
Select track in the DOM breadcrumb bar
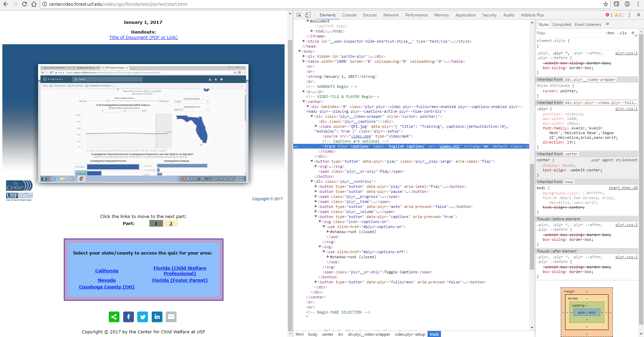(x=434, y=334)
